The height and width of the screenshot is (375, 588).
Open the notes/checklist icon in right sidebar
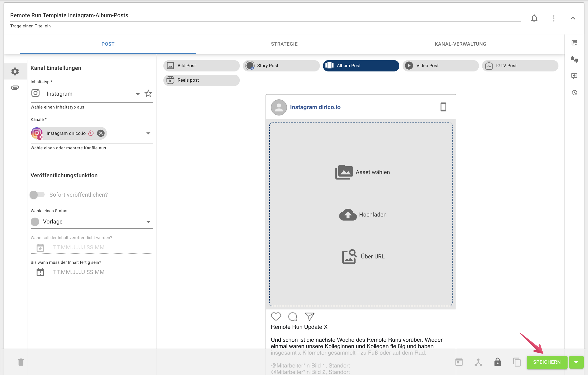pyautogui.click(x=574, y=43)
